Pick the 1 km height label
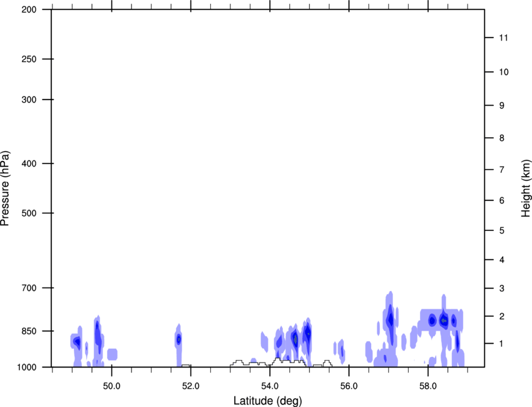 (502, 344)
